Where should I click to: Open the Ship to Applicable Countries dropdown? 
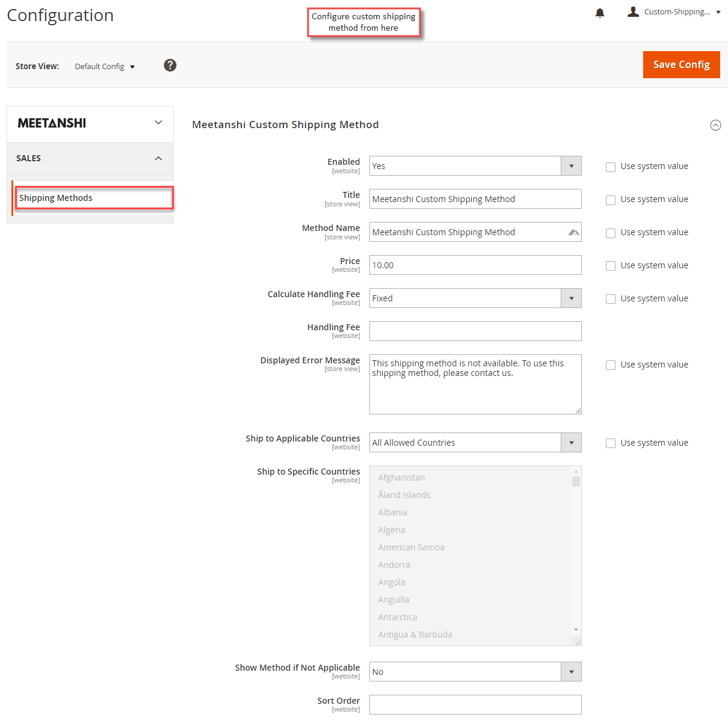475,443
